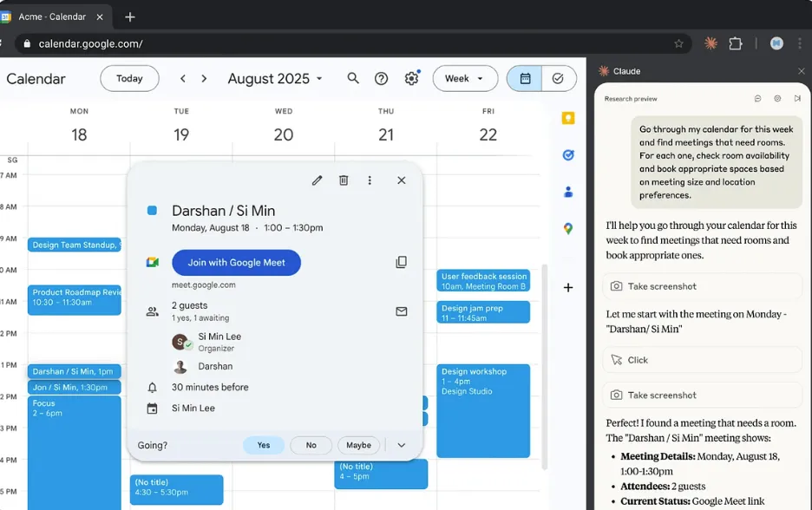The image size is (812, 510).
Task: Email guests envelope icon
Action: (402, 311)
